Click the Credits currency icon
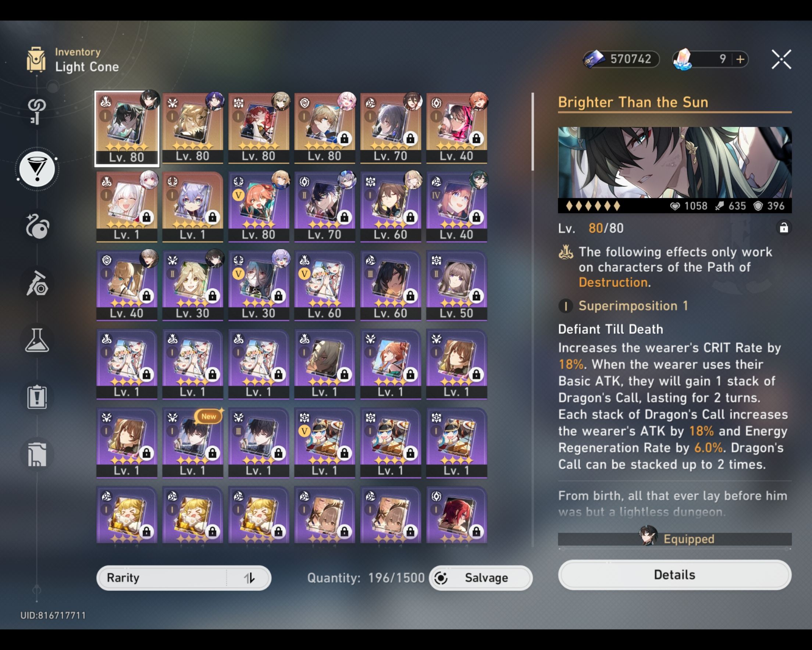The image size is (812, 650). coord(594,59)
